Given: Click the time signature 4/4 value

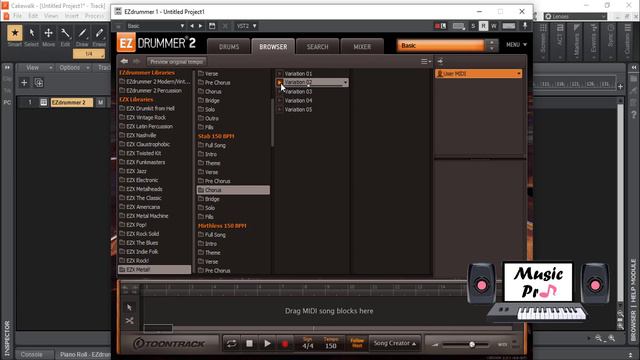Looking at the screenshot, I should coord(308,346).
